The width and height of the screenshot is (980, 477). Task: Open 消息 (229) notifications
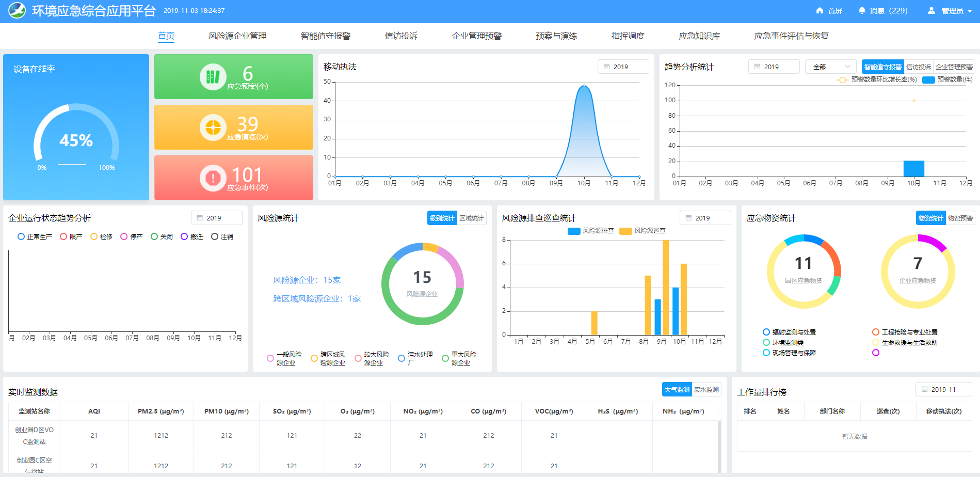(883, 10)
